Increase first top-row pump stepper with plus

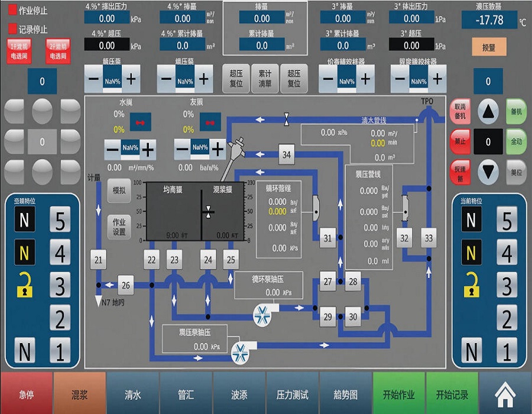click(131, 79)
